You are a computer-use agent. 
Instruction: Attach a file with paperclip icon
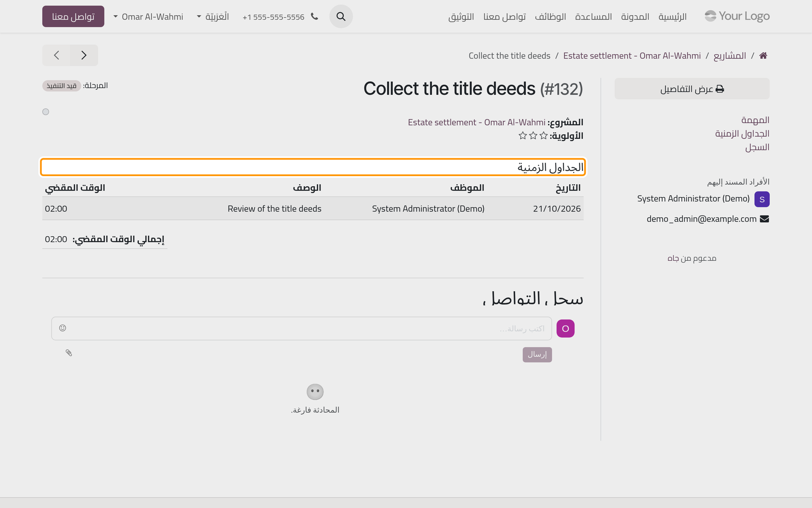pos(69,353)
